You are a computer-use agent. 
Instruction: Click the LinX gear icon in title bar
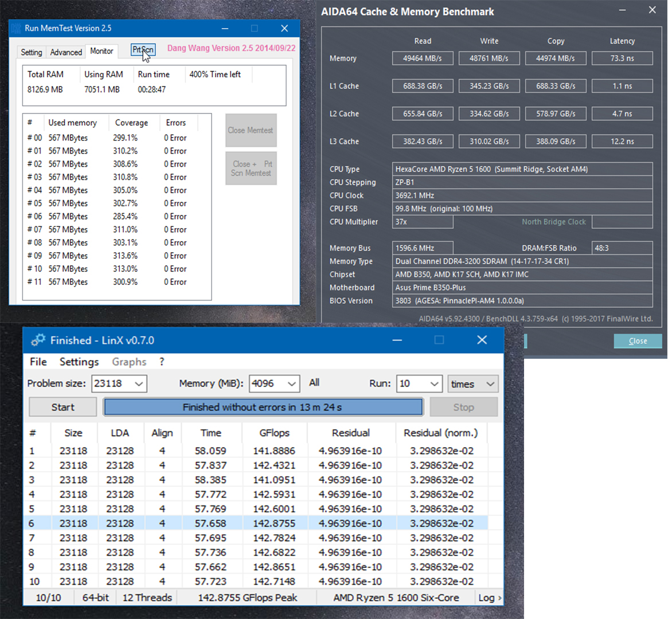(x=38, y=340)
